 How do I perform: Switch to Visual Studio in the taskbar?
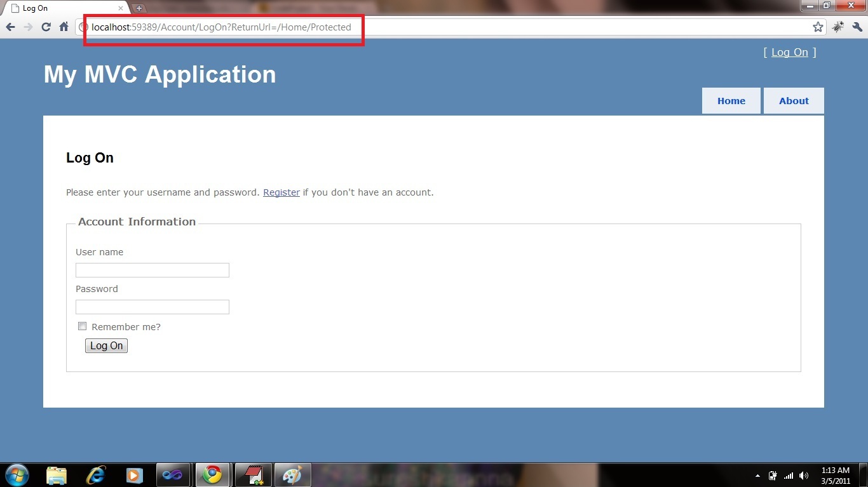click(x=173, y=475)
